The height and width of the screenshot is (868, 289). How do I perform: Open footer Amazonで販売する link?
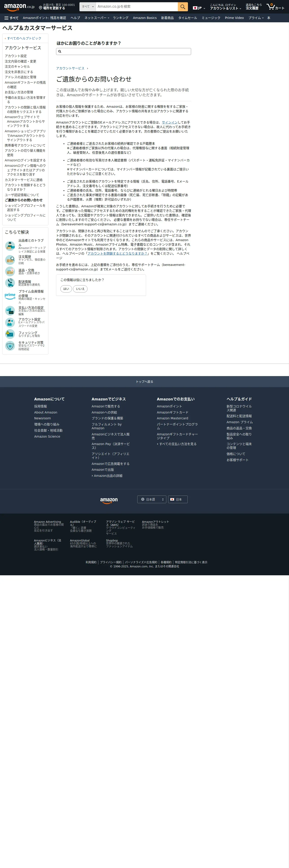(106, 406)
